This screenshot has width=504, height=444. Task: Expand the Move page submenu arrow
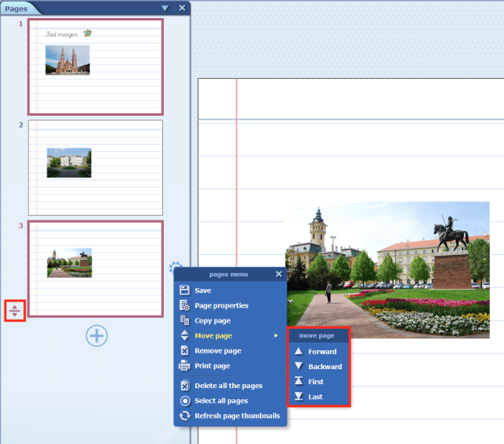[x=276, y=336]
